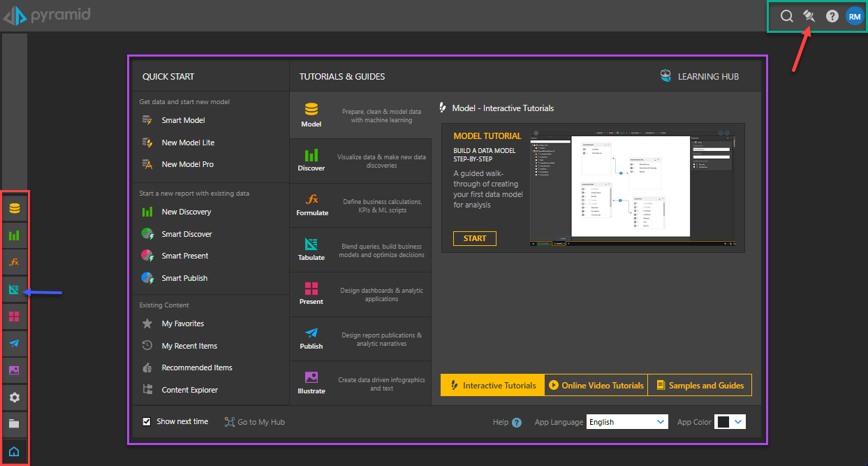Click the Smart Present label
The width and height of the screenshot is (868, 466).
point(185,256)
